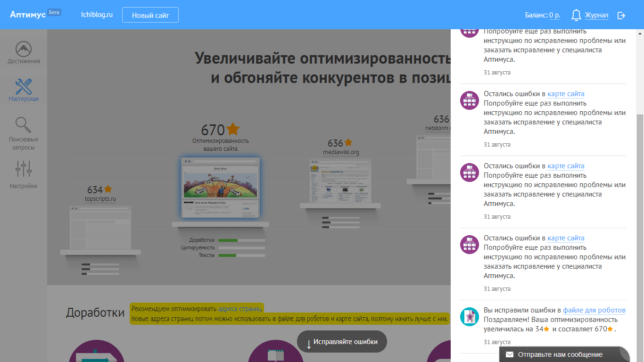Screen dimensions: 644x362
Task: Click the envelope icon in chat button
Action: pos(509,354)
